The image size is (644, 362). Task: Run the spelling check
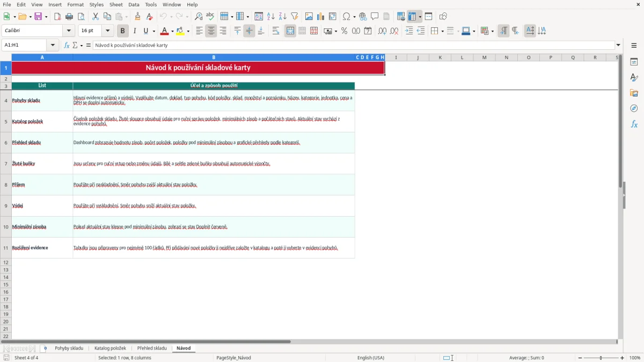[210, 17]
